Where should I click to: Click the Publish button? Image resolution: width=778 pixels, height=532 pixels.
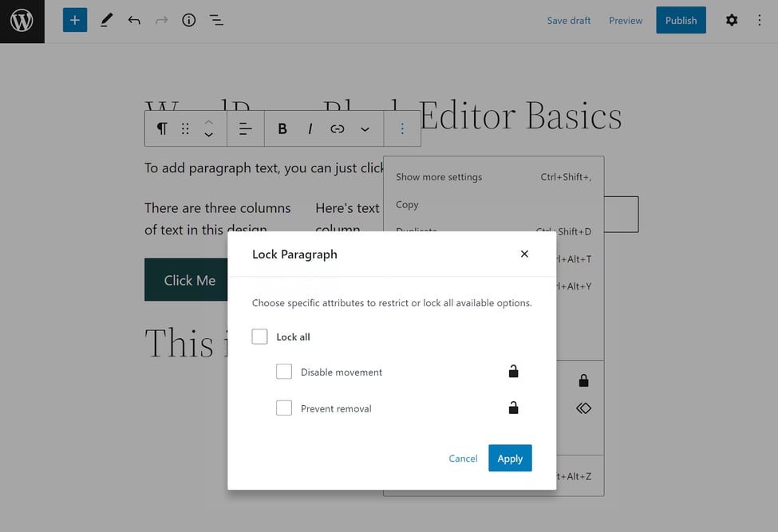[x=681, y=20]
